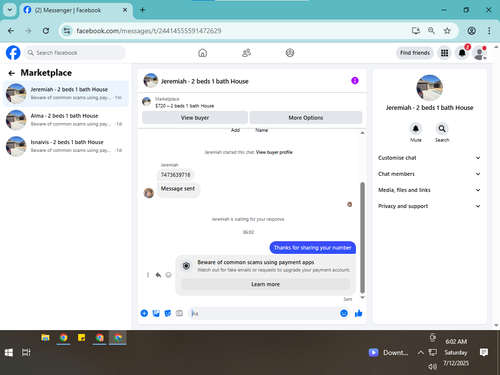This screenshot has height=375, width=500.
Task: Choose a GIF from the composer
Action: coord(179,313)
